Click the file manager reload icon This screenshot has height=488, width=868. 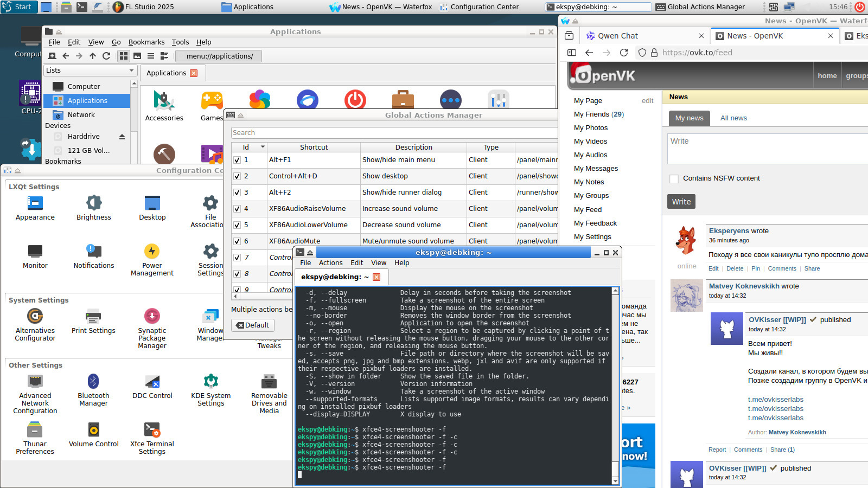[106, 56]
